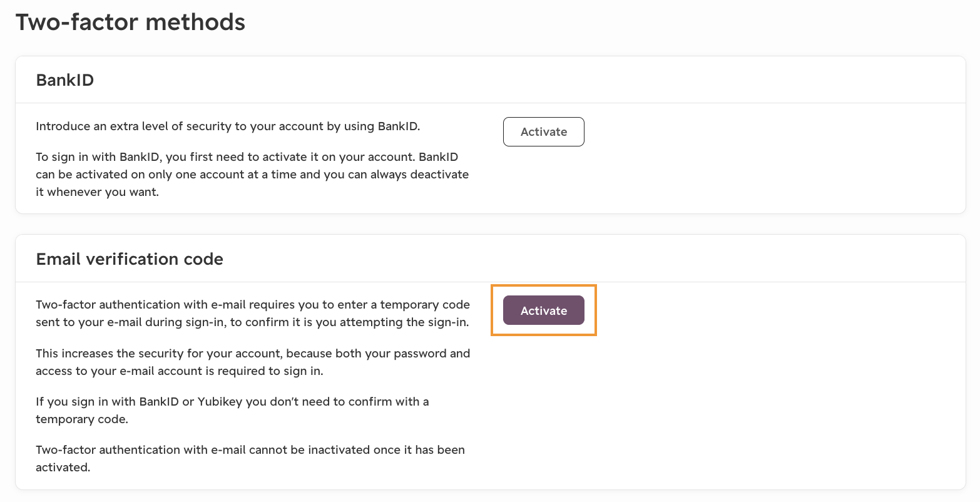980x502 pixels.
Task: Click the email verification description paragraph
Action: coord(252,313)
